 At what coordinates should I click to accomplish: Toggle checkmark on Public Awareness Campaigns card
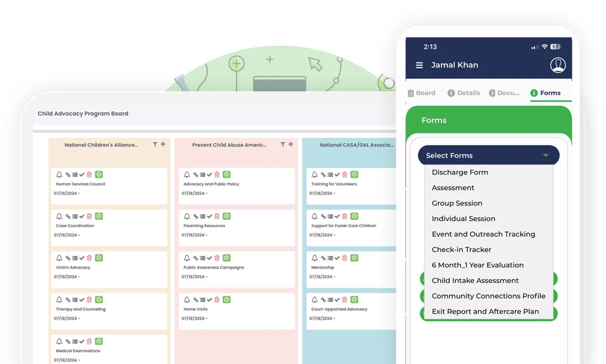coord(209,258)
